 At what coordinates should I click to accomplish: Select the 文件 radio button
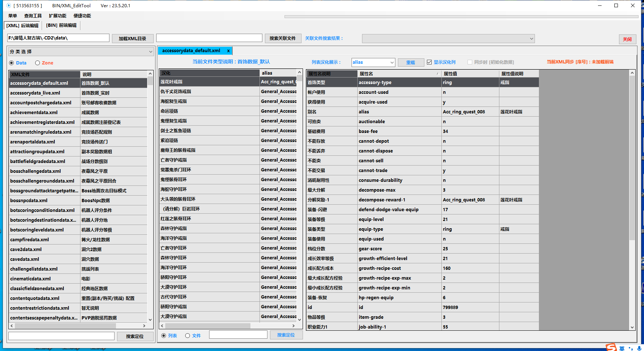pos(188,336)
